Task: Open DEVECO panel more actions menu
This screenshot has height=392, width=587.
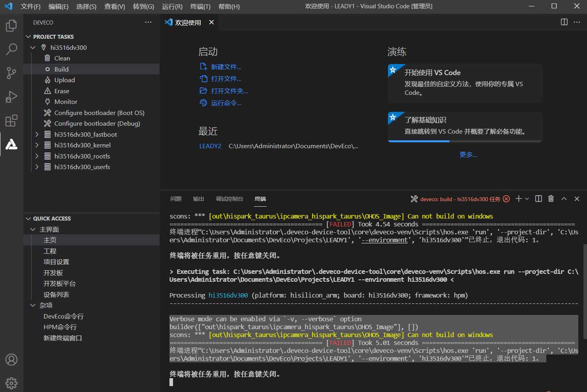Action: [x=148, y=22]
